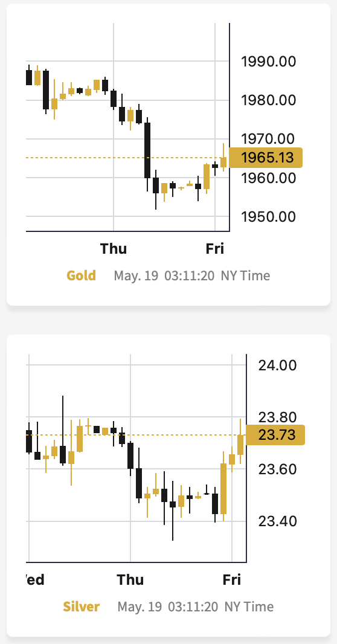Click the silver price tag 23.73

coord(275,435)
